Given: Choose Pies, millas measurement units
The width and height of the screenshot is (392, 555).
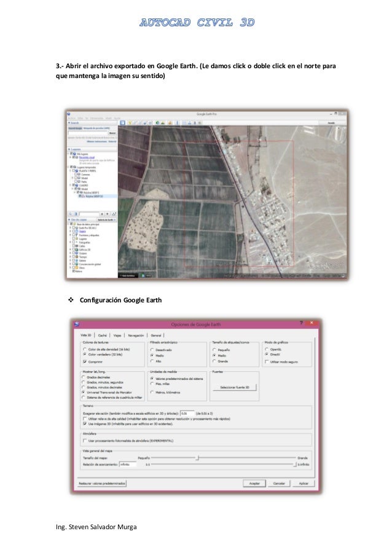Looking at the screenshot, I should point(152,384).
